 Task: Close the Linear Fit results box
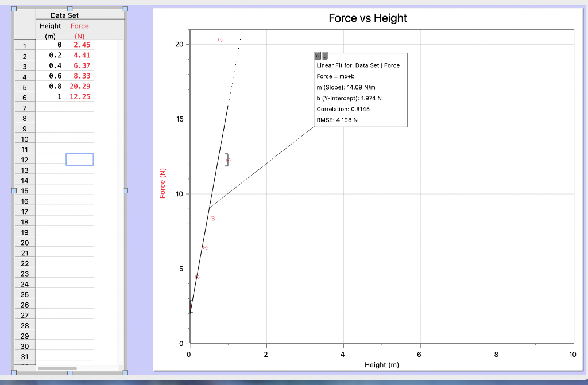(x=317, y=56)
